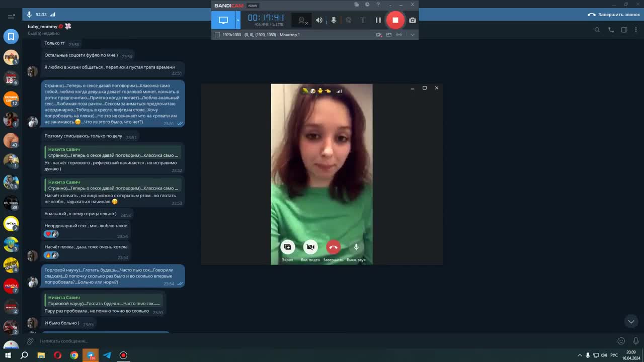The height and width of the screenshot is (362, 644).
Task: Expand the Bandicam recording mode dropdown arrow
Action: pyautogui.click(x=238, y=20)
